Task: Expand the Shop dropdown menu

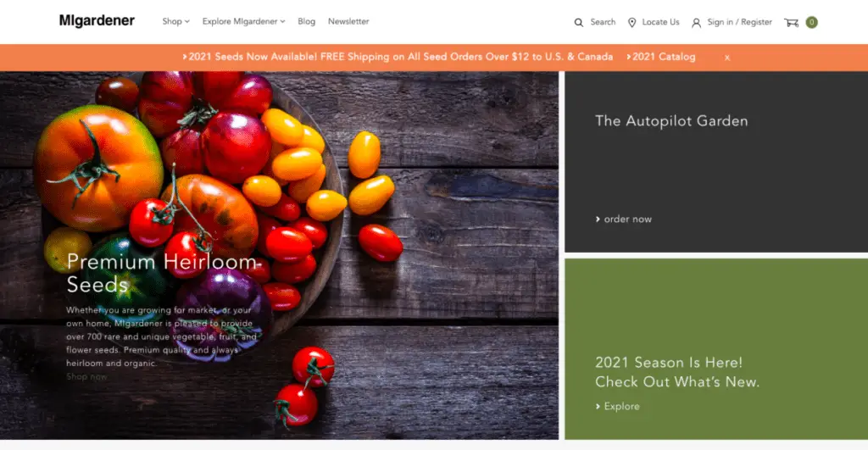Action: [x=175, y=21]
